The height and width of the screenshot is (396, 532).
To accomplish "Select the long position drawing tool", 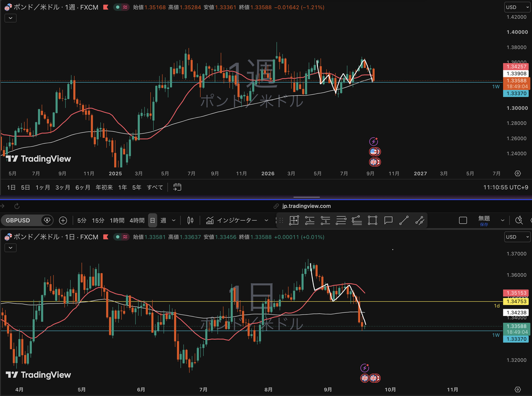I will [x=310, y=220].
